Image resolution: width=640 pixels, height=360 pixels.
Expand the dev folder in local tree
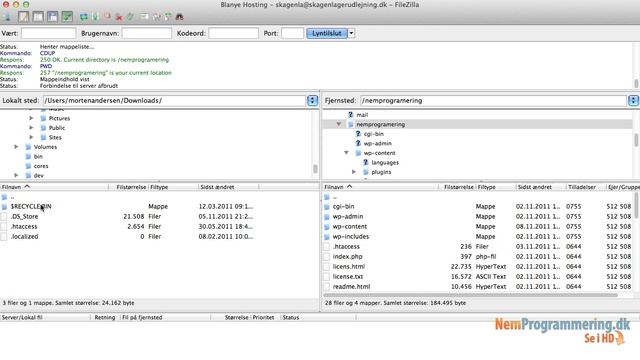tap(16, 175)
